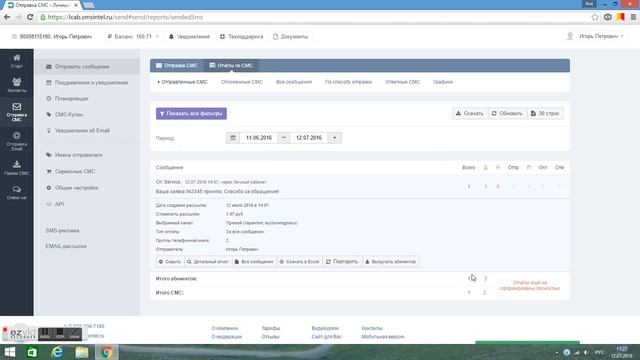Open Техподдержка in top bar
The image size is (640, 360).
coord(241,37)
